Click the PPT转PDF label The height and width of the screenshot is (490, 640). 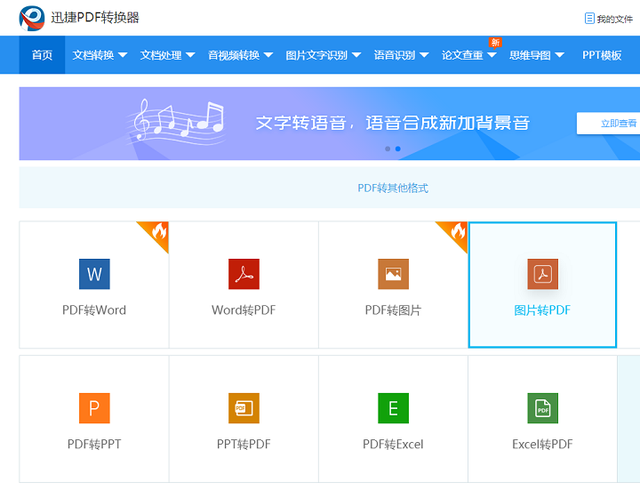click(x=244, y=444)
